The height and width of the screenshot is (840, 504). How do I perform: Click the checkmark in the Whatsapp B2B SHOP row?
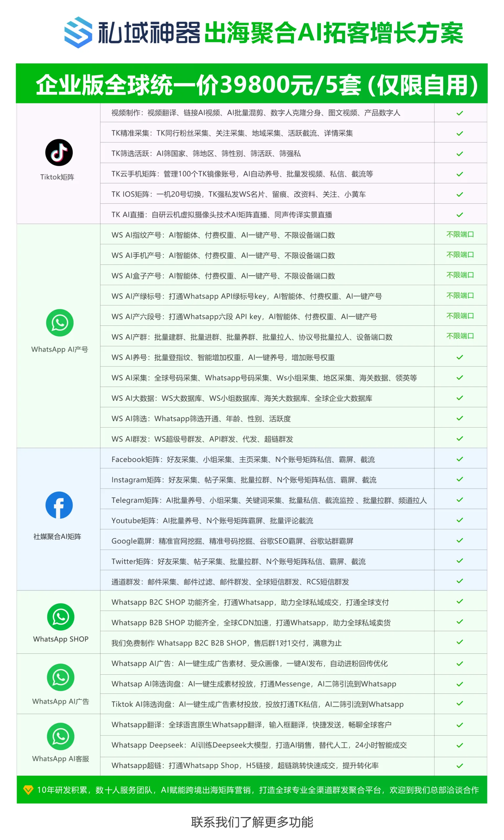pos(460,622)
